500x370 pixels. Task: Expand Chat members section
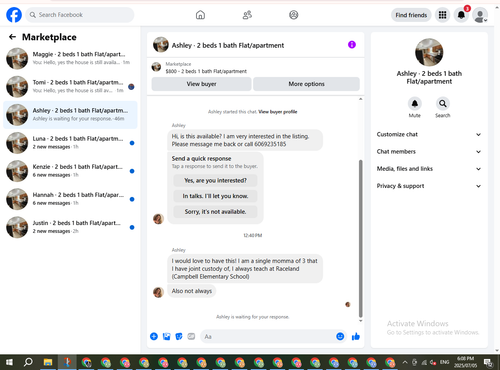pyautogui.click(x=429, y=152)
